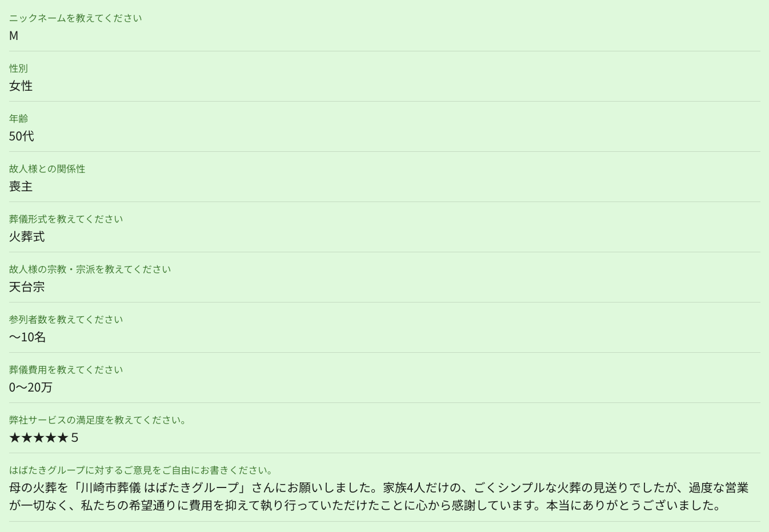769x532 pixels.
Task: Select the 火葬式 funeral type value
Action: (x=27, y=237)
